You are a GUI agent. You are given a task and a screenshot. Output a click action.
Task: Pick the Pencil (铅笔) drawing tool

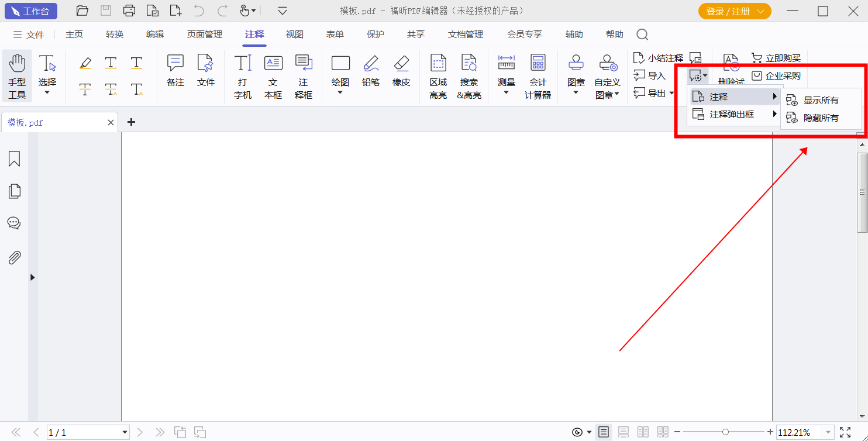click(371, 71)
